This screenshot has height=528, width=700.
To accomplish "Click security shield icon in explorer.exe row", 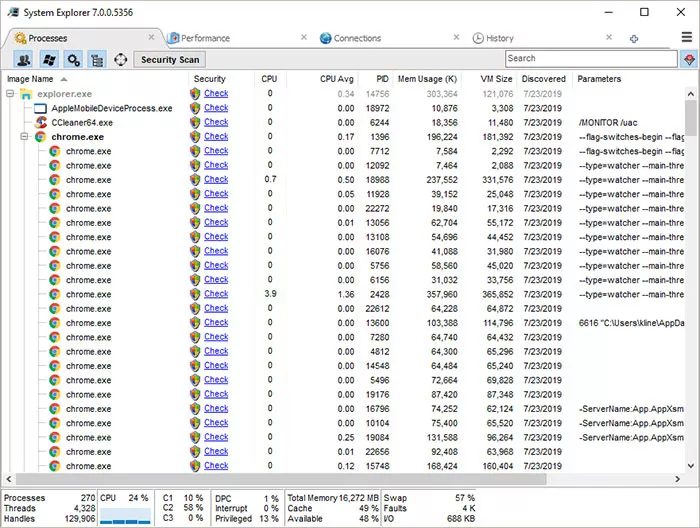I will 195,94.
